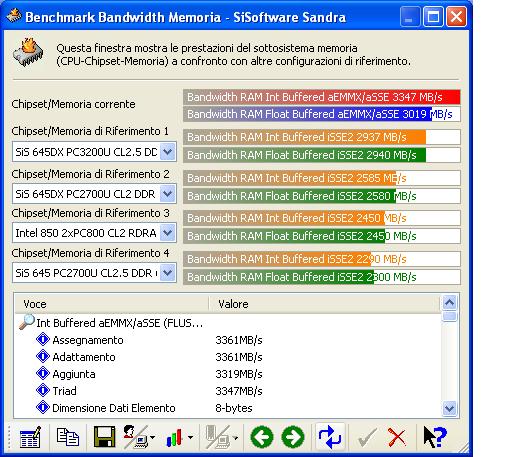The width and height of the screenshot is (512, 457).
Task: Open dropdown arrow beside bar chart icon
Action: click(x=190, y=437)
